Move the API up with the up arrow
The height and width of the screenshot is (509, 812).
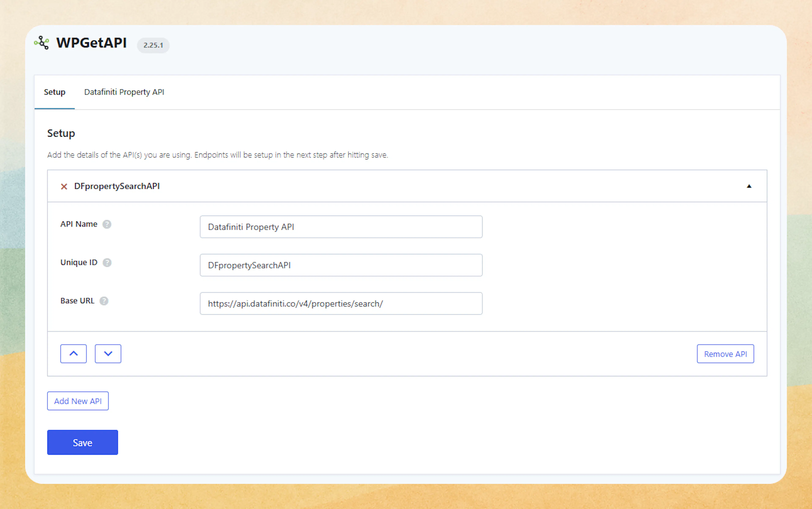(x=73, y=354)
